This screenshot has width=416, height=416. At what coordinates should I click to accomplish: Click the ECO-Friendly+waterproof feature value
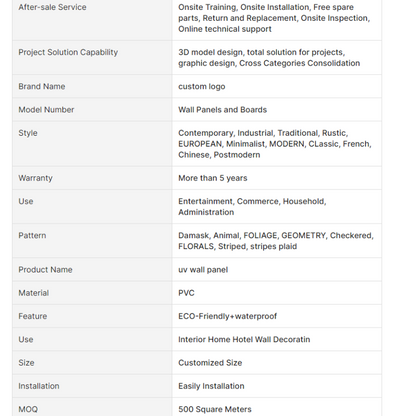(x=227, y=316)
